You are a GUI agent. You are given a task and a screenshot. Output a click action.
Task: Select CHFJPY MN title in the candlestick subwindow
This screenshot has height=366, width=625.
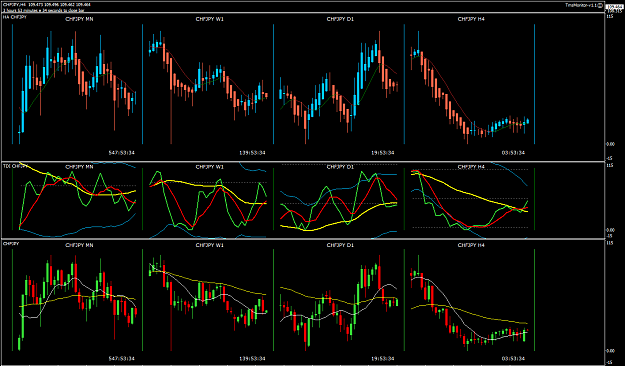tap(79, 245)
